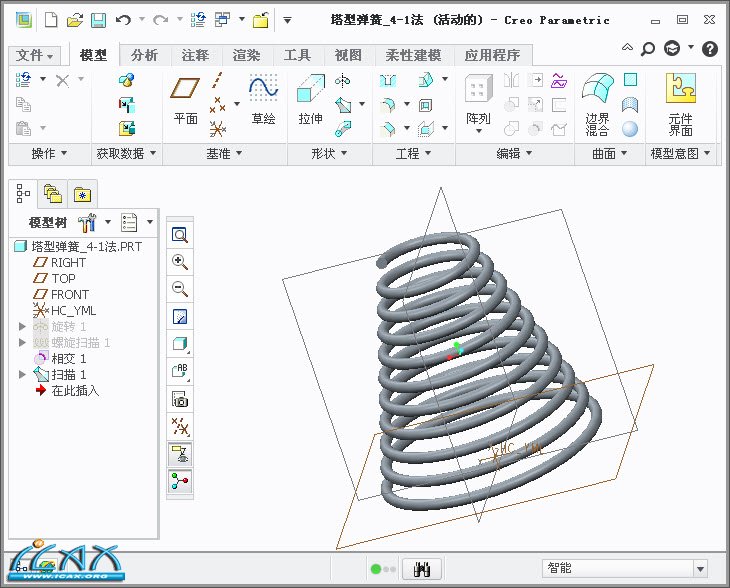
Task: Click the Refit zoom icon in the view toolbar
Action: coord(180,234)
